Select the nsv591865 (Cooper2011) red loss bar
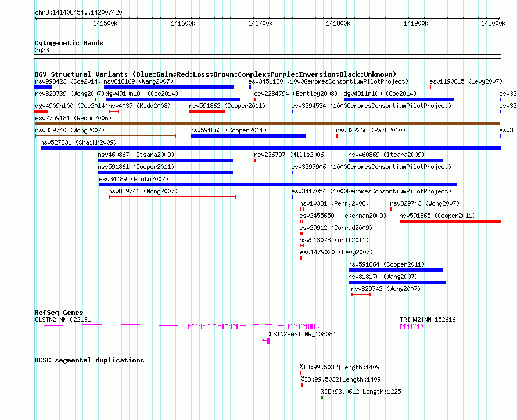Image resolution: width=517 pixels, height=420 pixels. 450,221
